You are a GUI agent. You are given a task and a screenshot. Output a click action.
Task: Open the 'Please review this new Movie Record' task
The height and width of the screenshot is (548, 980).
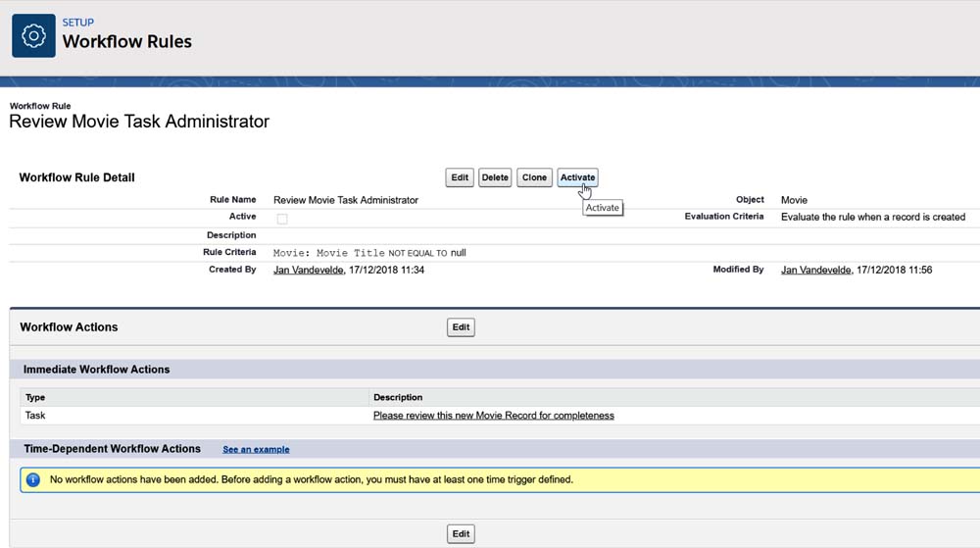(493, 416)
